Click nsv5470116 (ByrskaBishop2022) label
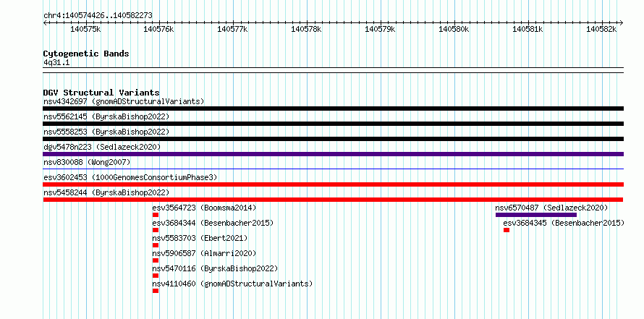Viewport: 644px width, 319px height. [215, 268]
